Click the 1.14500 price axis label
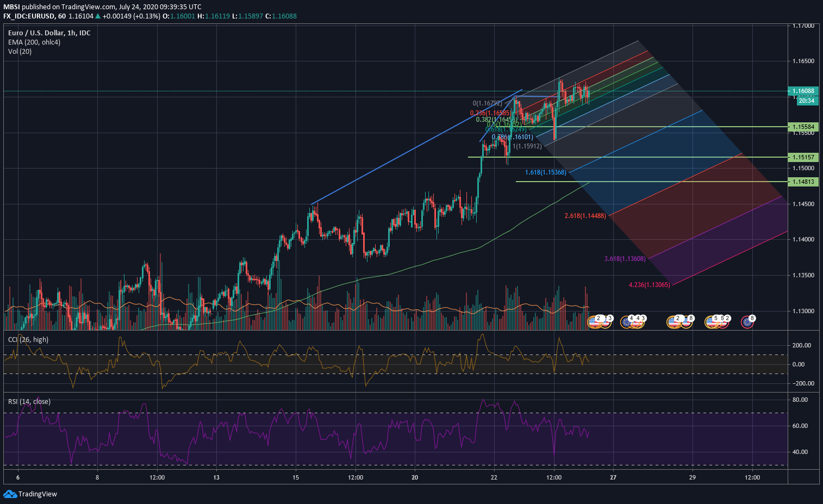The height and width of the screenshot is (504, 823). coord(803,204)
